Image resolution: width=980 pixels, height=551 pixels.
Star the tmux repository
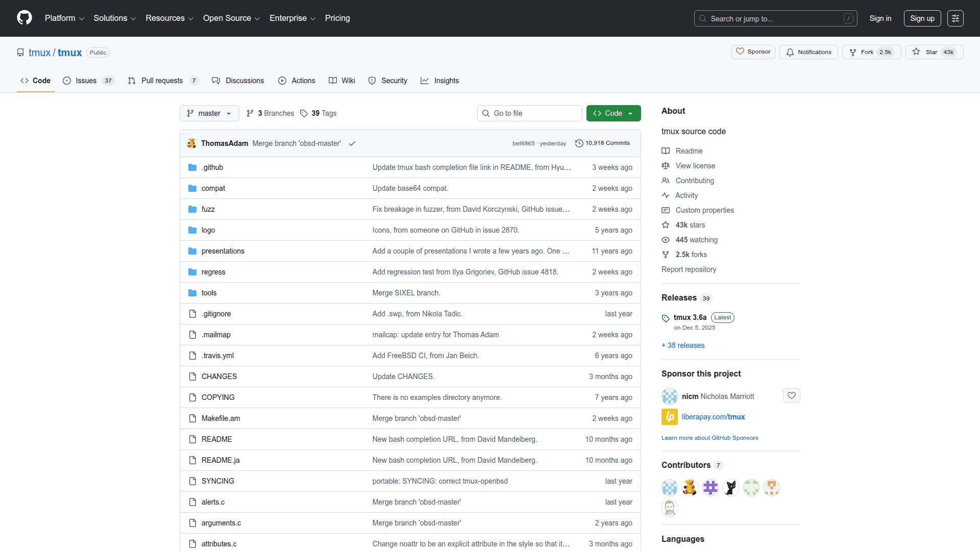(935, 52)
